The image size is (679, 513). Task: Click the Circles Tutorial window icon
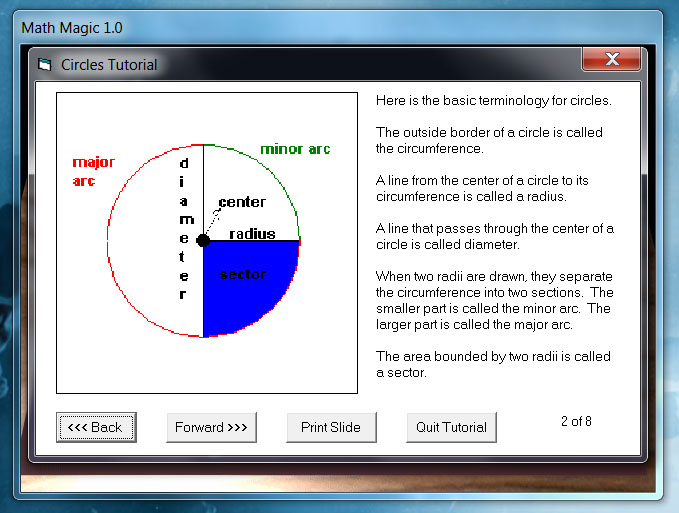tap(45, 65)
